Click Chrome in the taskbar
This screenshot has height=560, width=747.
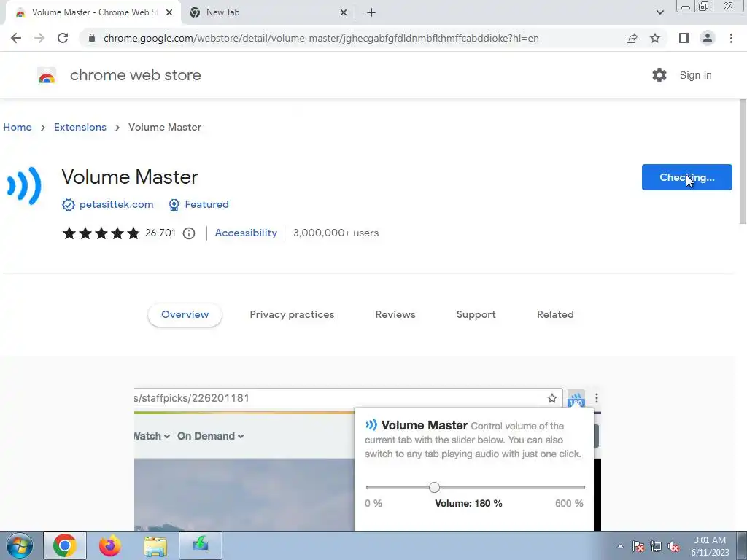tap(65, 545)
